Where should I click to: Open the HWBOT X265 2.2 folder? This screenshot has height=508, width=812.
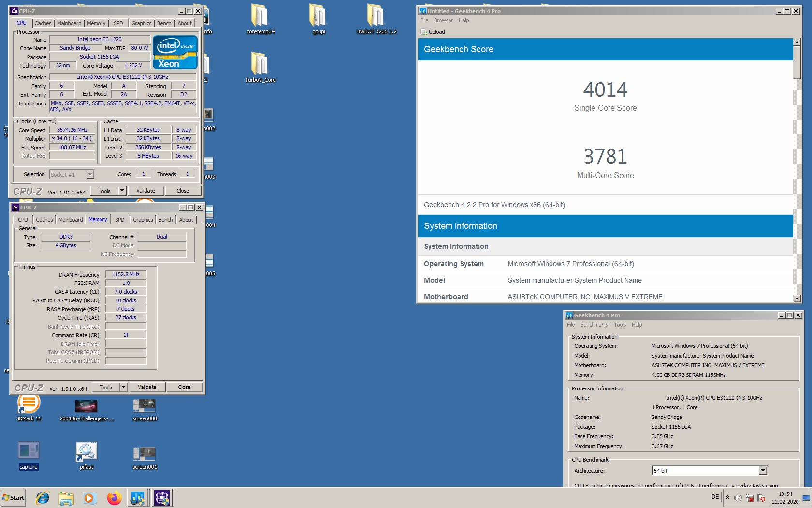tap(376, 19)
